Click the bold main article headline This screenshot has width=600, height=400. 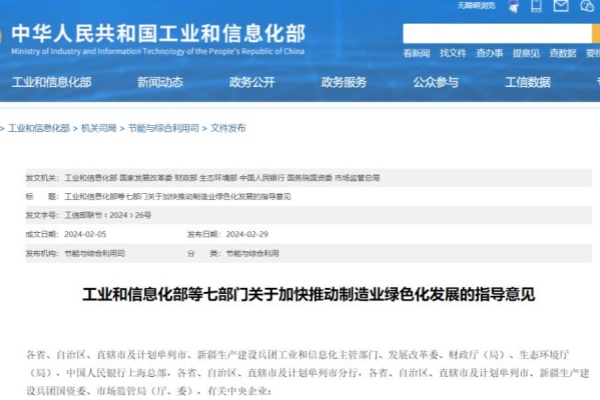pyautogui.click(x=308, y=294)
